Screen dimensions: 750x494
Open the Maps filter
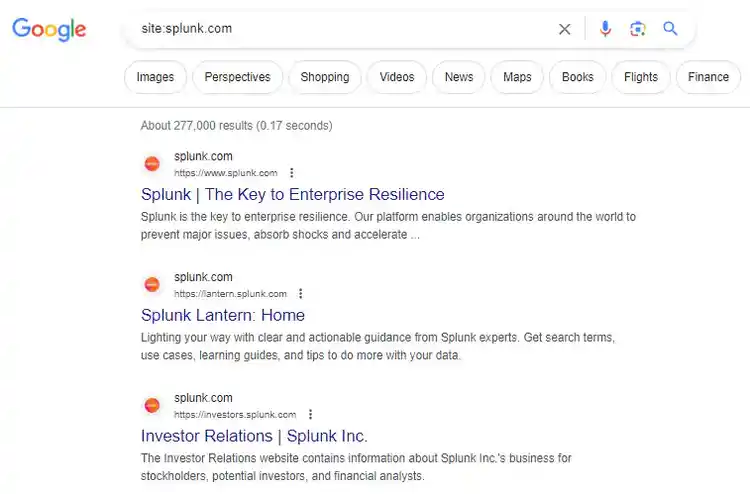click(x=517, y=77)
